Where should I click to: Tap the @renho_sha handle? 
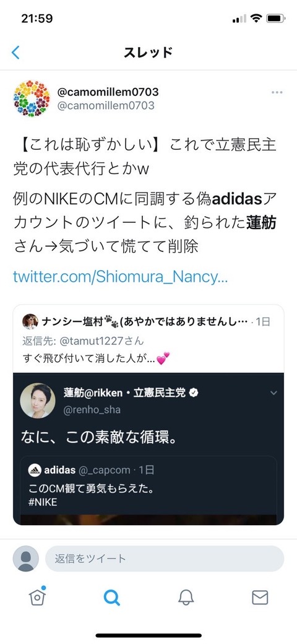pos(92,410)
